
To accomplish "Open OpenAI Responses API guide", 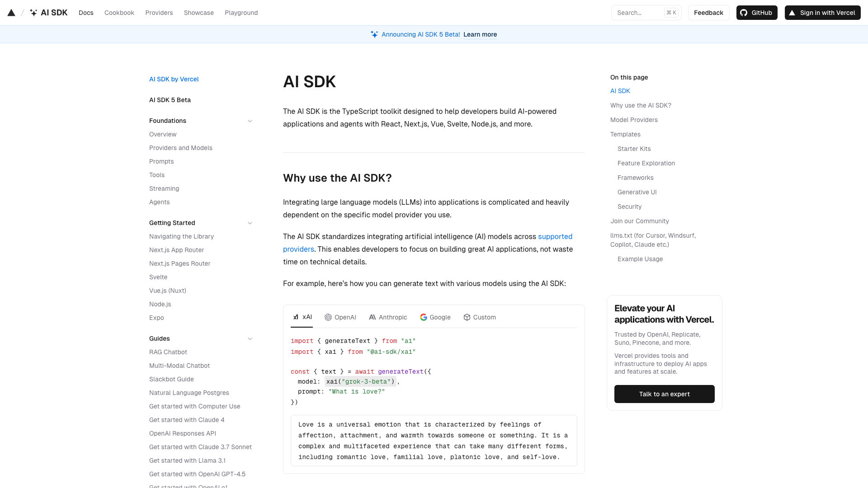I will pyautogui.click(x=183, y=433).
